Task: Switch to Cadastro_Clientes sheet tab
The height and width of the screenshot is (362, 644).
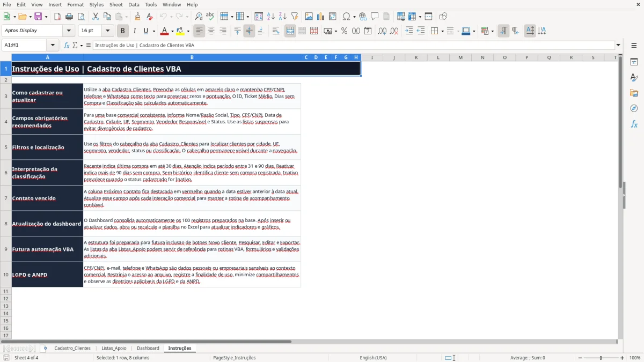Action: 72,348
